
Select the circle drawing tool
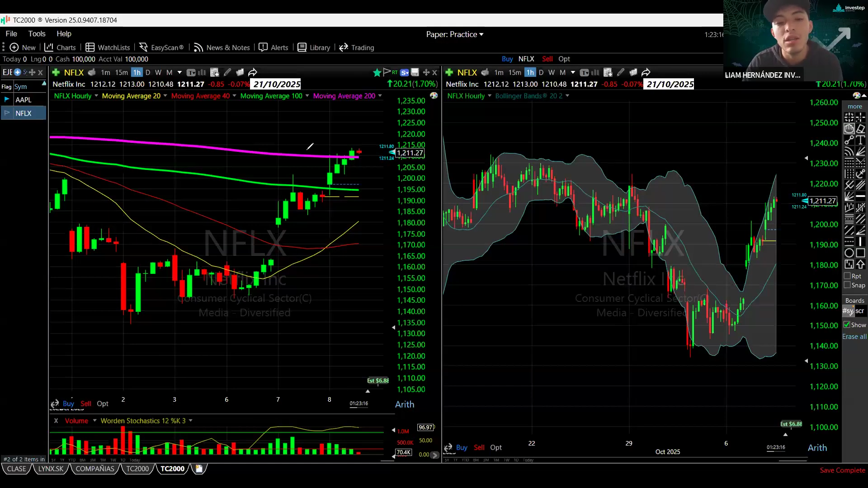[x=849, y=253]
